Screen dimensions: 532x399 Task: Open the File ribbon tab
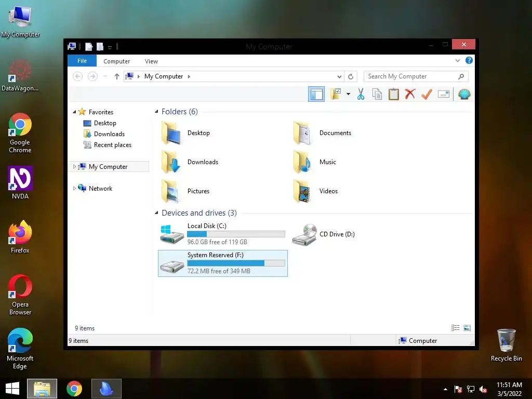(82, 61)
